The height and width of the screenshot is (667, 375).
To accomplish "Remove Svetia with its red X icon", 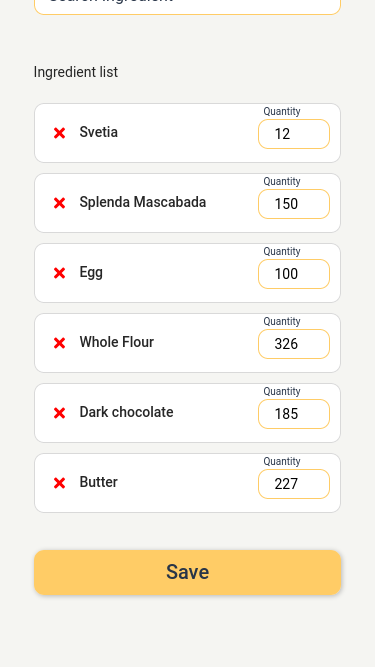I will click(x=60, y=133).
